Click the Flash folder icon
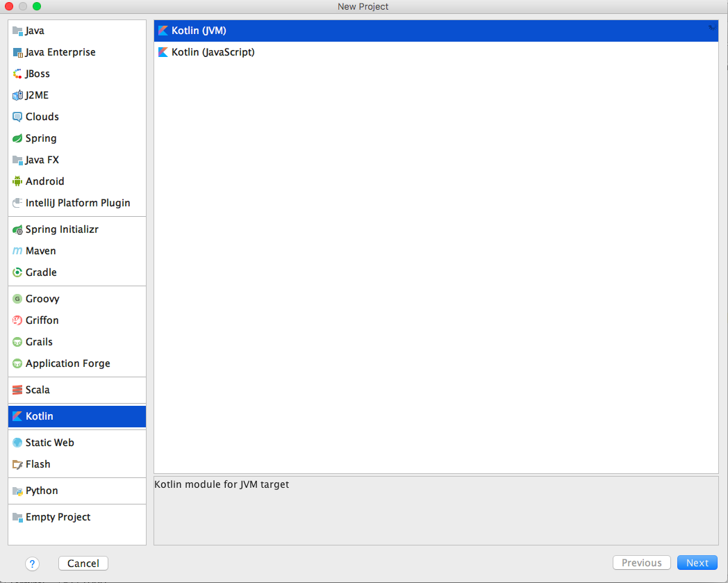This screenshot has width=728, height=583. (17, 464)
